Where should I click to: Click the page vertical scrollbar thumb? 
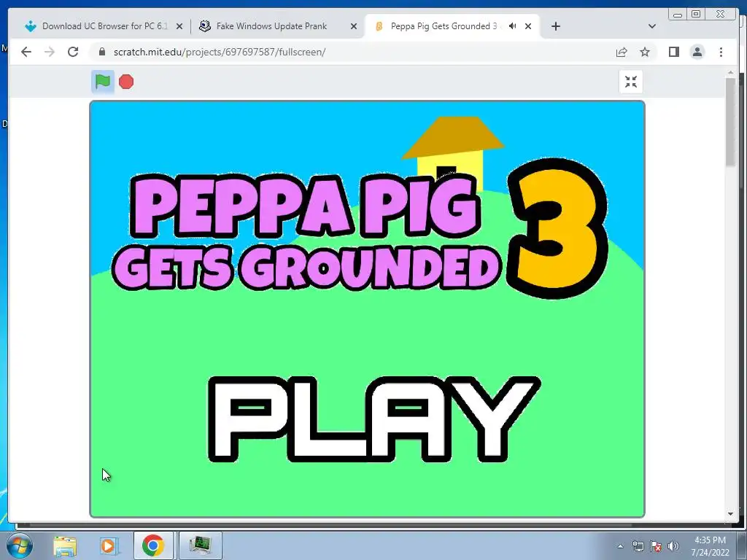point(730,122)
